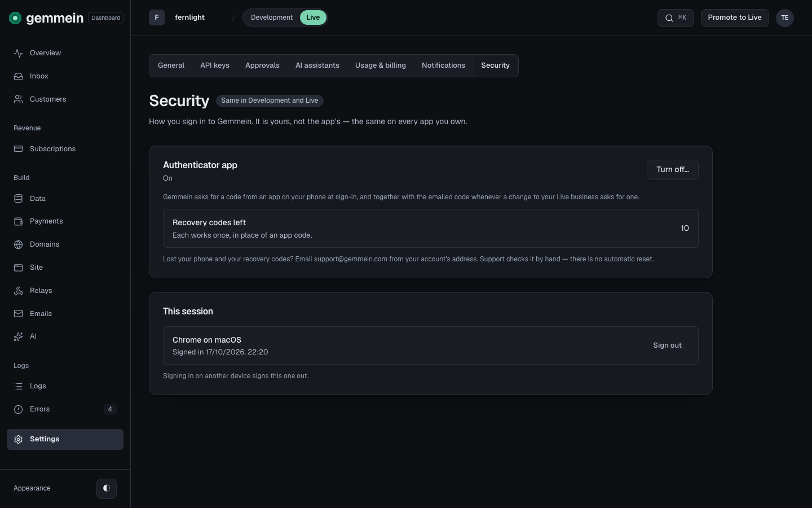Click the Appearance label
The width and height of the screenshot is (812, 508).
(32, 488)
